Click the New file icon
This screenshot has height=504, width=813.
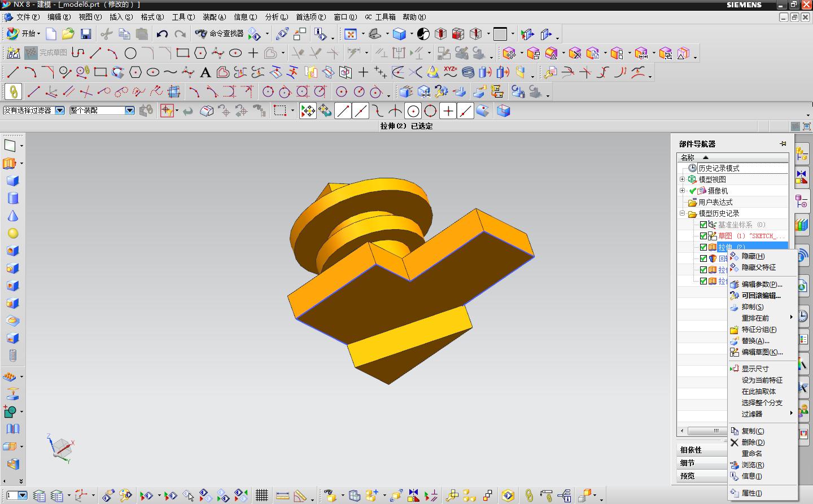pos(51,34)
